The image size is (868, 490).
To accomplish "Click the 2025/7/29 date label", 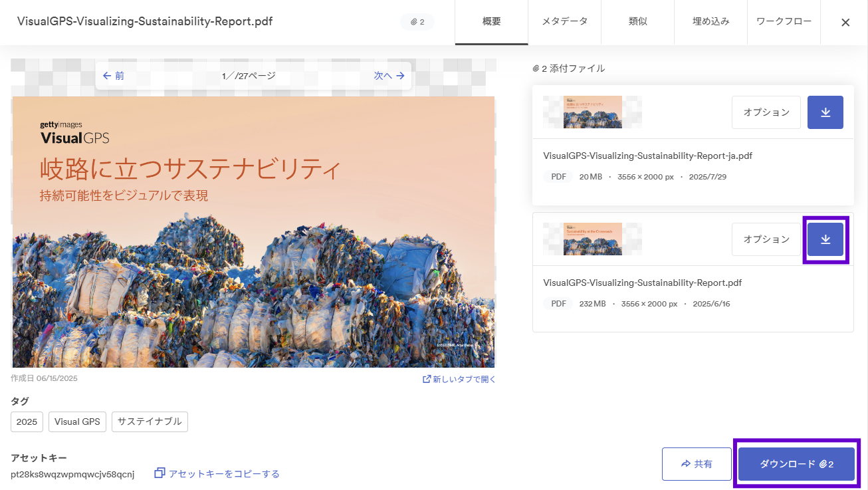I will [708, 177].
